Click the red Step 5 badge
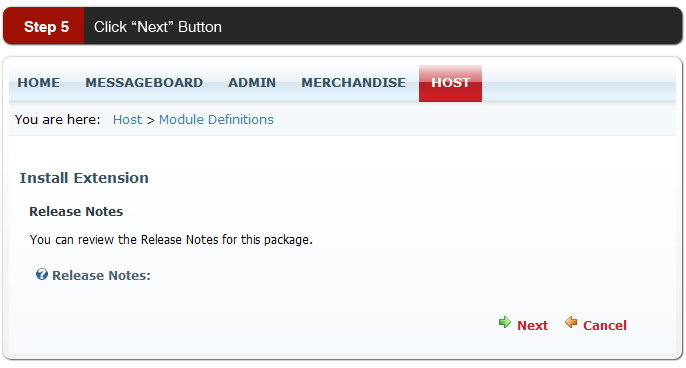Viewport: 686px width, 368px height. (44, 26)
